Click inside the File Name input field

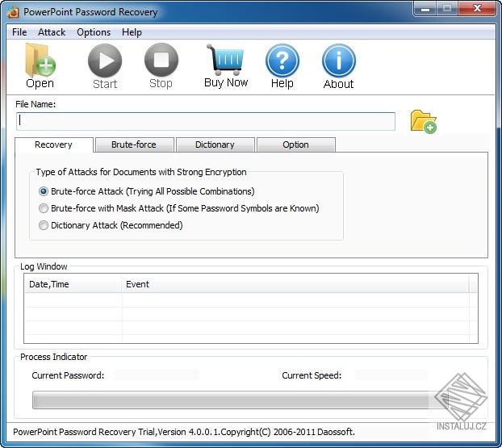(206, 121)
